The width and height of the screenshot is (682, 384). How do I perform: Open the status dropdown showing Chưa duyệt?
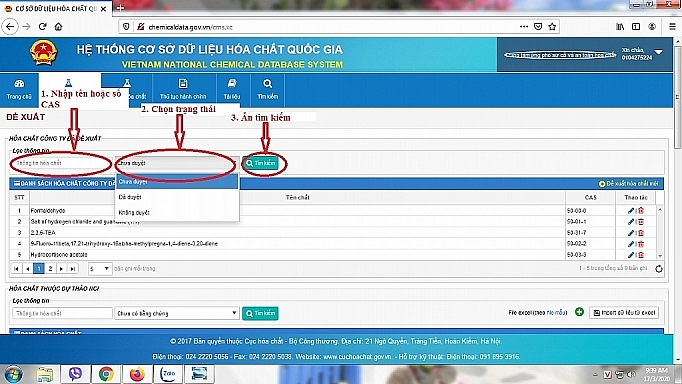(x=177, y=163)
